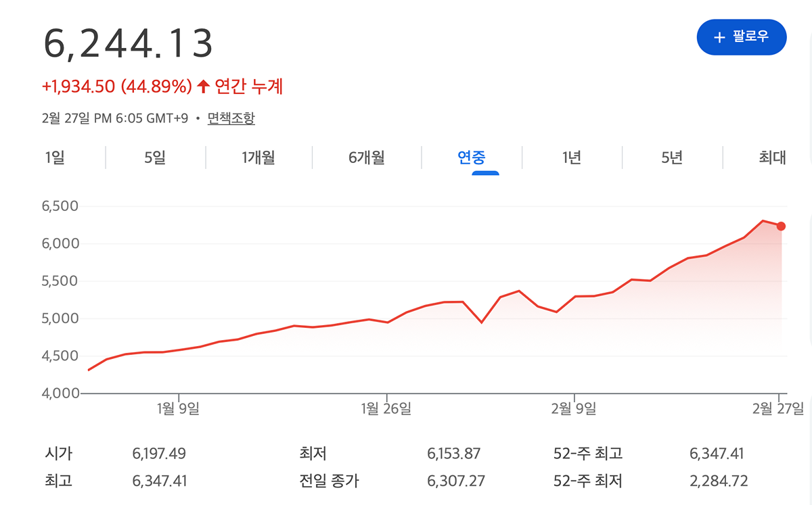The height and width of the screenshot is (505, 812).
Task: Click the 6,244.13 current price
Action: point(129,43)
